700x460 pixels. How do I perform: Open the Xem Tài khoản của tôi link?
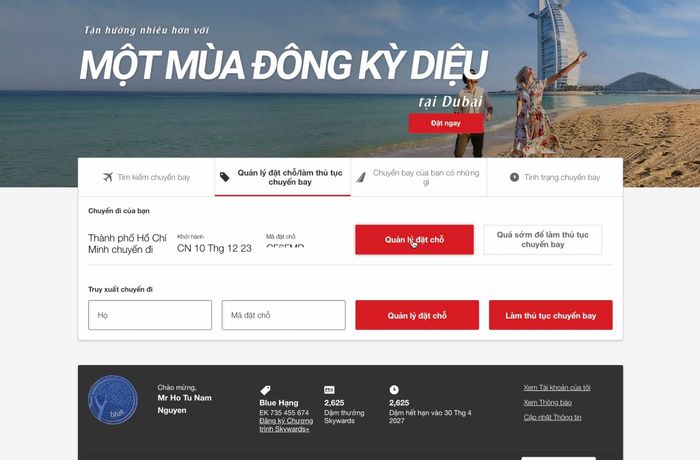pyautogui.click(x=557, y=388)
